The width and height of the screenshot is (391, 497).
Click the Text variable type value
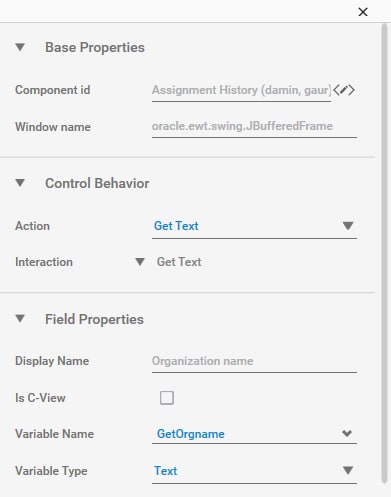[x=165, y=471]
